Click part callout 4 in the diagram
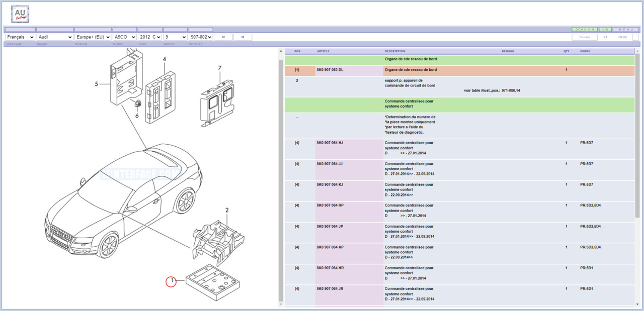The image size is (644, 311). pos(164,59)
